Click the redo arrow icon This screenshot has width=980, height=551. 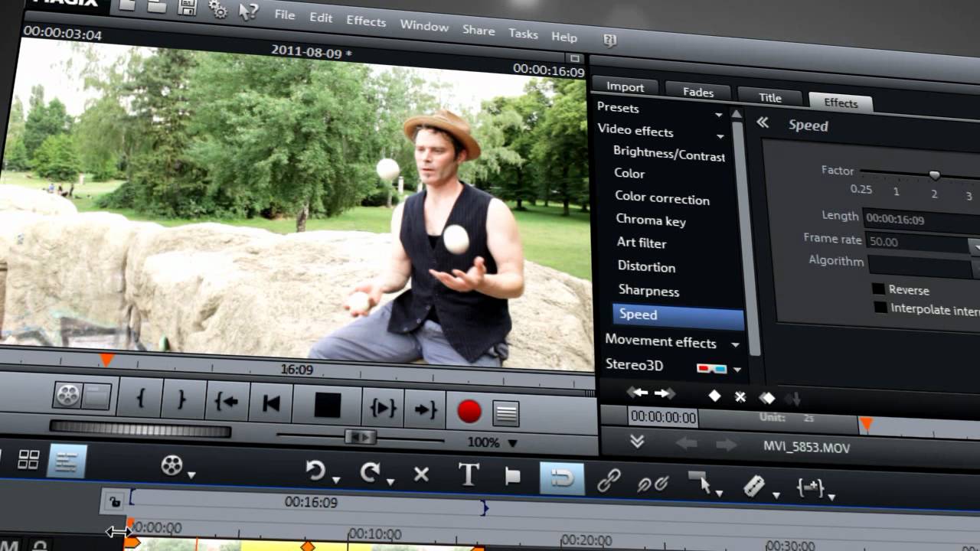[370, 472]
